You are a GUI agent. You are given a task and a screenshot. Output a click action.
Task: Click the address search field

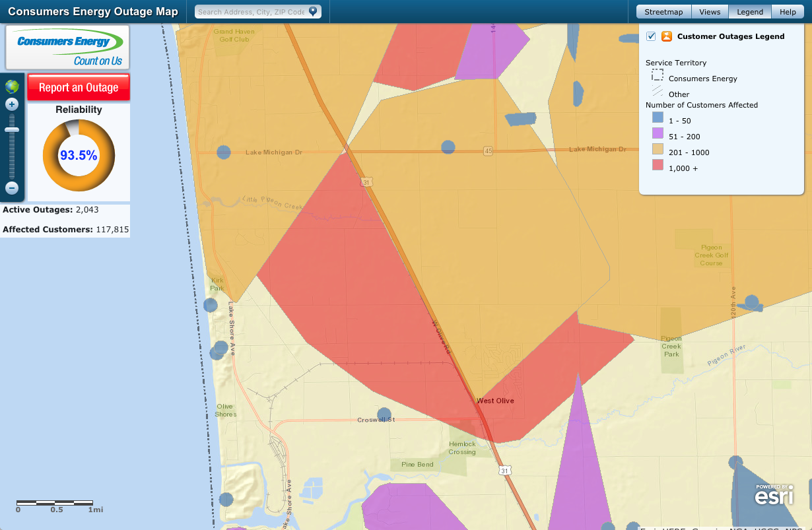pos(257,12)
